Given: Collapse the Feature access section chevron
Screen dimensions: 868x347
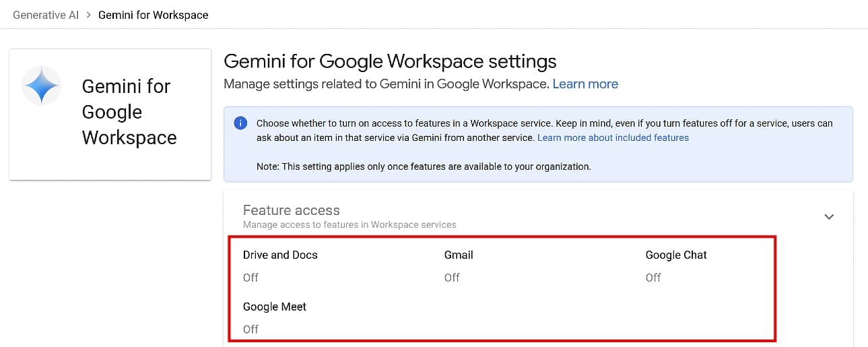Looking at the screenshot, I should click(x=829, y=216).
